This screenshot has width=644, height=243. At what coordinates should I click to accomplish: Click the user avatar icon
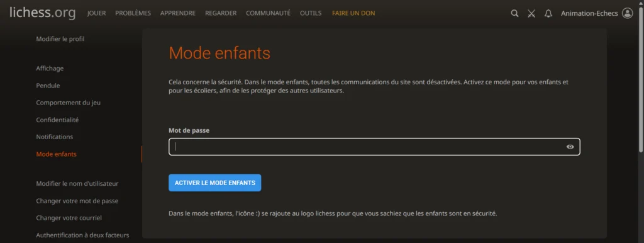(x=628, y=13)
